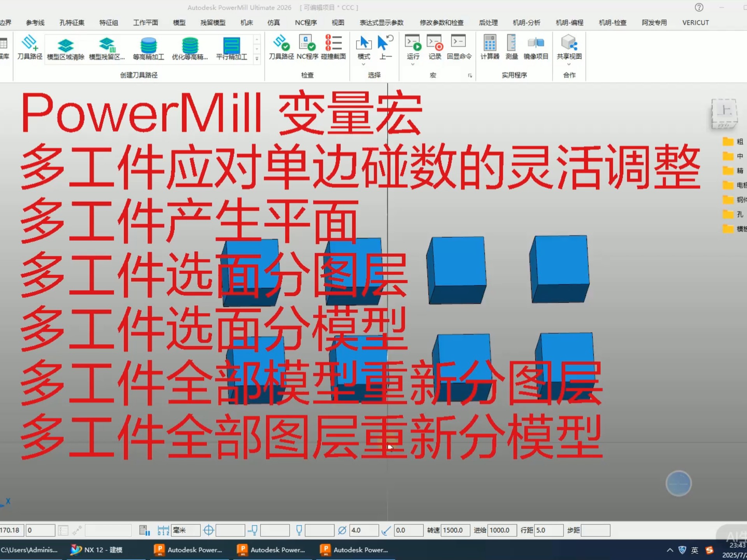Viewport: 747px width, 560px height.
Task: Click 模式 selection mode icon
Action: 364,43
